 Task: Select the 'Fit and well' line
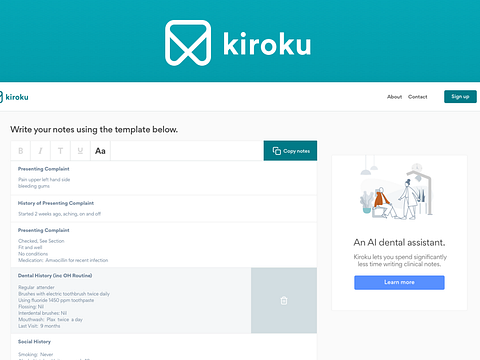point(30,247)
